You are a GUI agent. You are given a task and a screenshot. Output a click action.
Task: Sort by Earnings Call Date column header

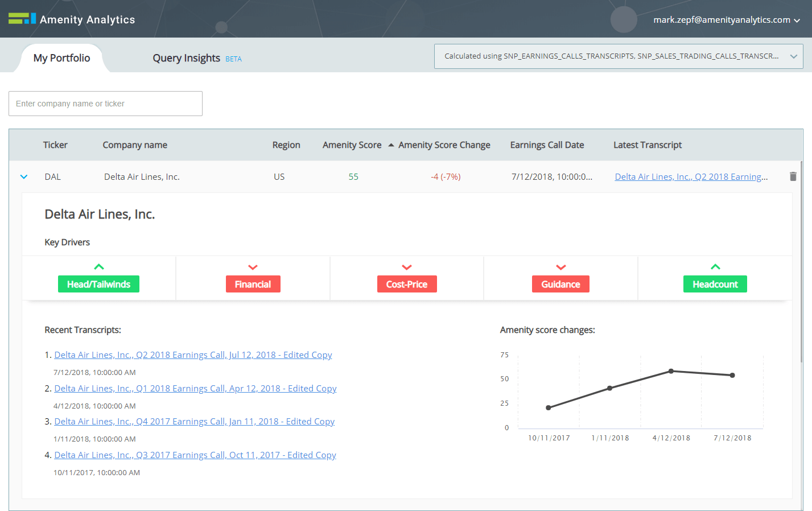547,145
